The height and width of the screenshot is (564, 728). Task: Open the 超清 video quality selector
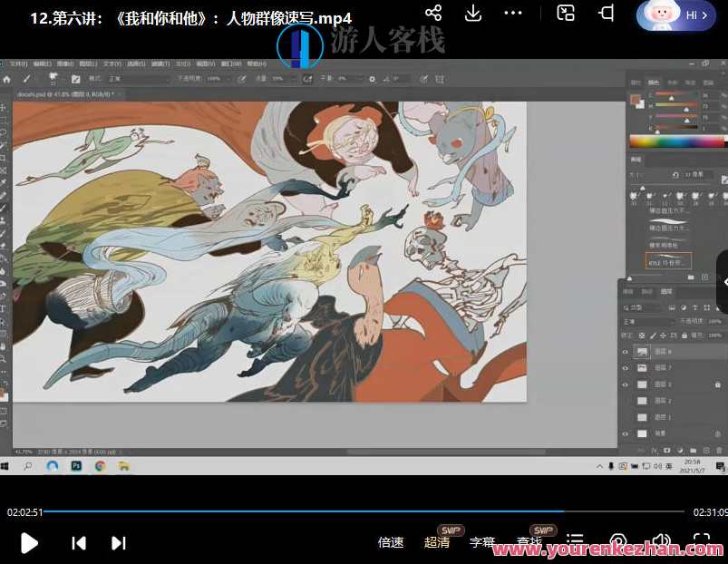click(436, 542)
